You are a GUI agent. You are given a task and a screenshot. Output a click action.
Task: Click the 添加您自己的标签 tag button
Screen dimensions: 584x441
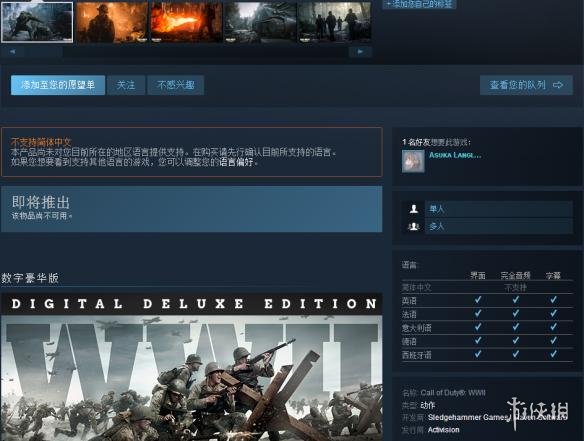click(419, 4)
